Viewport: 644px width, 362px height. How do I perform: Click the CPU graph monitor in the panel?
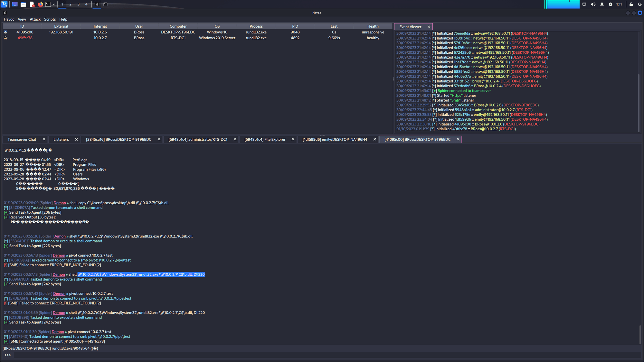pyautogui.click(x=562, y=4)
